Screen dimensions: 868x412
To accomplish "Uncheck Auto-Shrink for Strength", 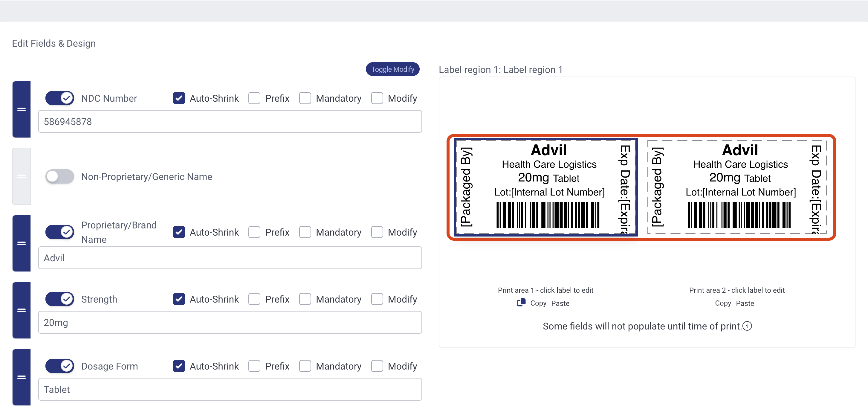I will [x=179, y=299].
